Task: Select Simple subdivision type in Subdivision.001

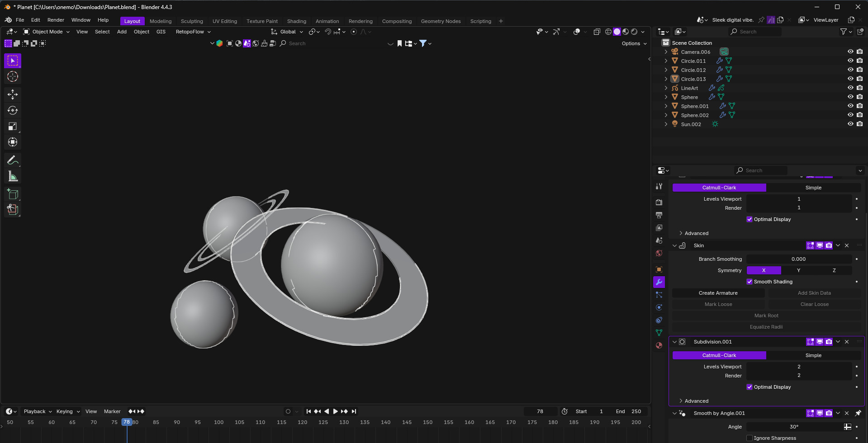Action: pyautogui.click(x=813, y=355)
